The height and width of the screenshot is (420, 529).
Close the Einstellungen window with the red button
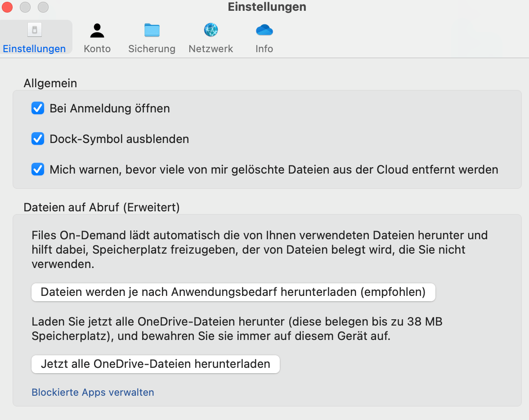(7, 7)
